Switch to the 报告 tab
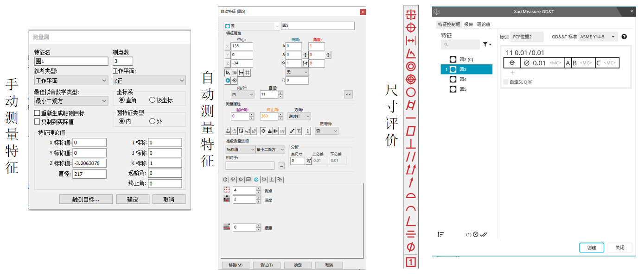 point(468,24)
